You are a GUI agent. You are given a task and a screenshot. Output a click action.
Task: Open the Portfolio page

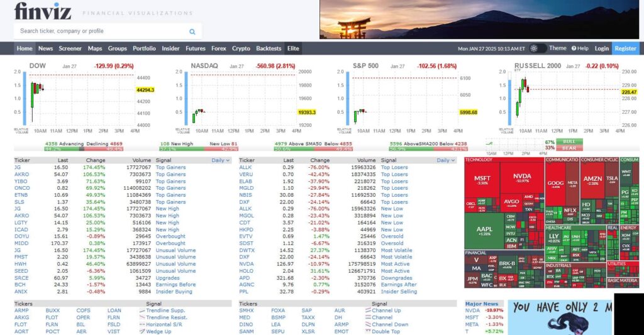144,48
